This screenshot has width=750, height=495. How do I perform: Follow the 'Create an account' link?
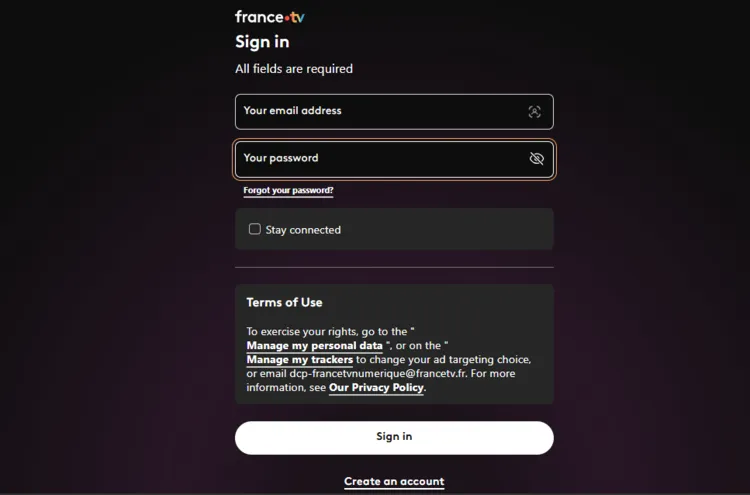point(394,481)
